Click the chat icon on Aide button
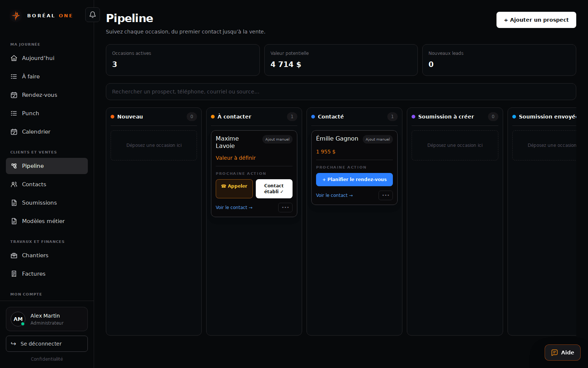This screenshot has width=588, height=368. 555,353
